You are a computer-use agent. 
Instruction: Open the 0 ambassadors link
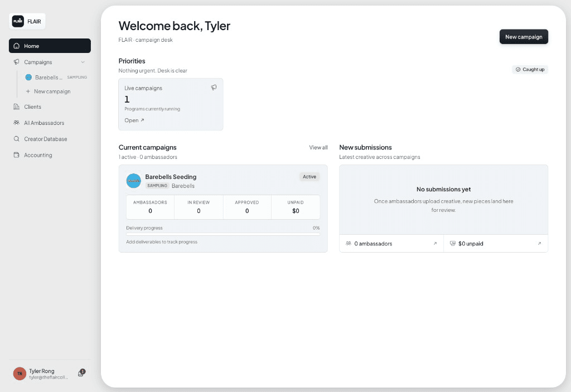click(x=391, y=243)
